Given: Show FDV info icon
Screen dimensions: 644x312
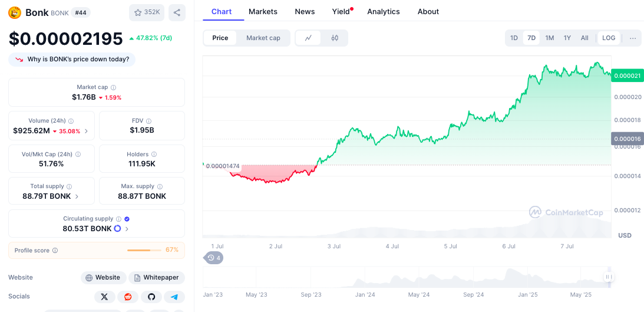Looking at the screenshot, I should (x=148, y=121).
